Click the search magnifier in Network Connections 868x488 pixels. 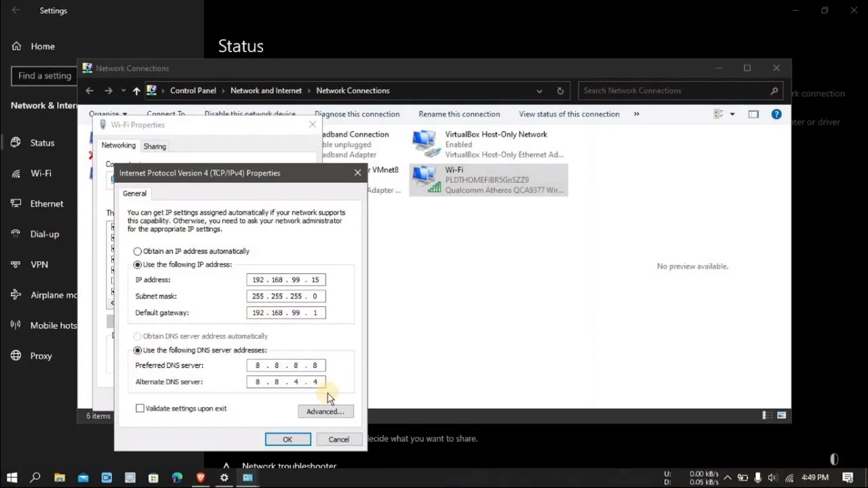(774, 91)
